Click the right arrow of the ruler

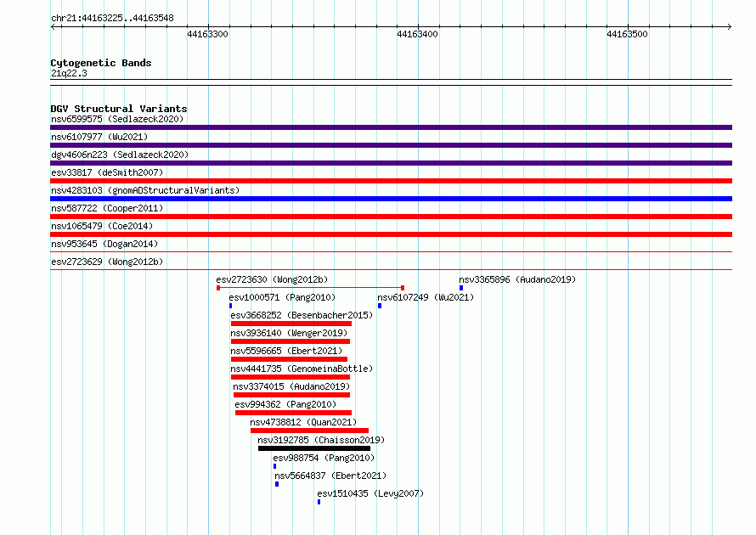click(730, 26)
